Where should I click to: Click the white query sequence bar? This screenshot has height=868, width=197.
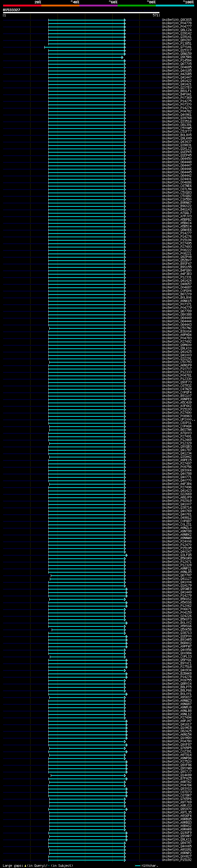[81, 12]
